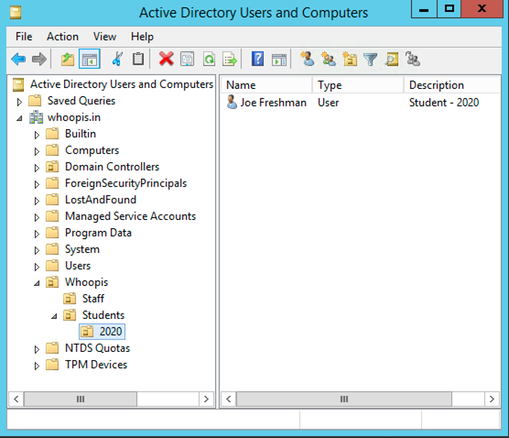Collapse the Students OU arrow

(54, 316)
